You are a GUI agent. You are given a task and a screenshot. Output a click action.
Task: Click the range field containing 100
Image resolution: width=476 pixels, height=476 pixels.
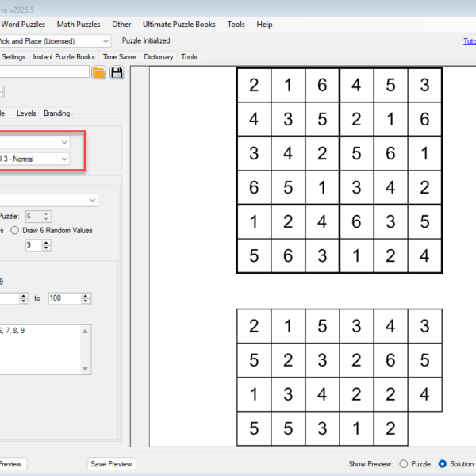pyautogui.click(x=63, y=298)
